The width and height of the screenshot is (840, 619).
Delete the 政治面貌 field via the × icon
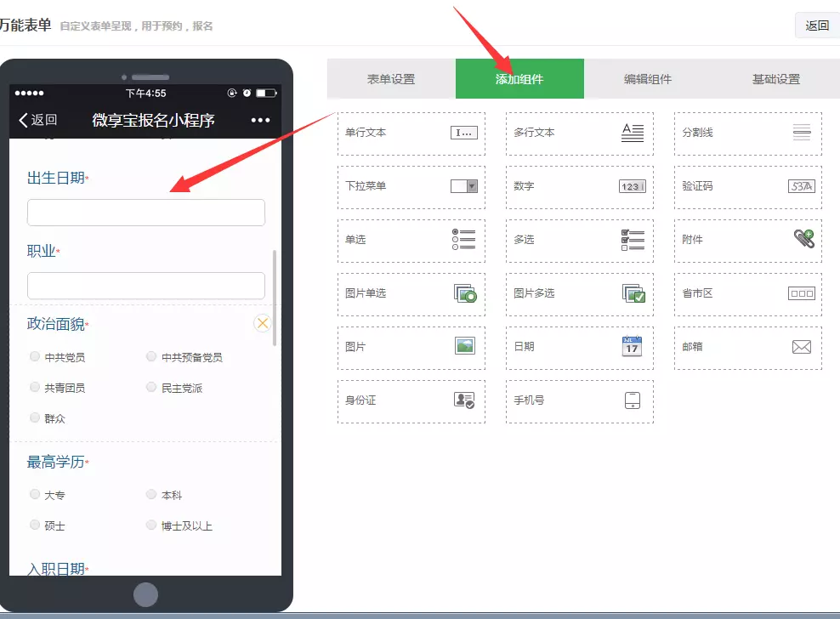click(x=262, y=322)
